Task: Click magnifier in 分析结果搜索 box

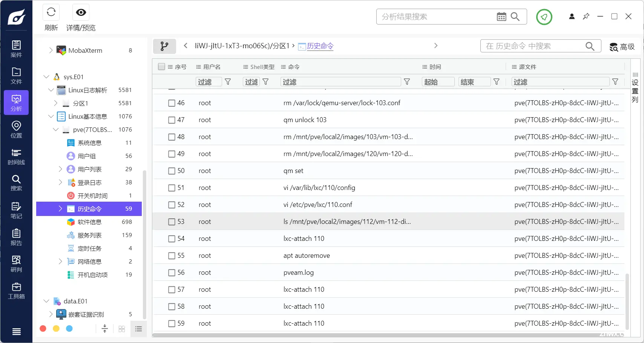Action: tap(515, 17)
